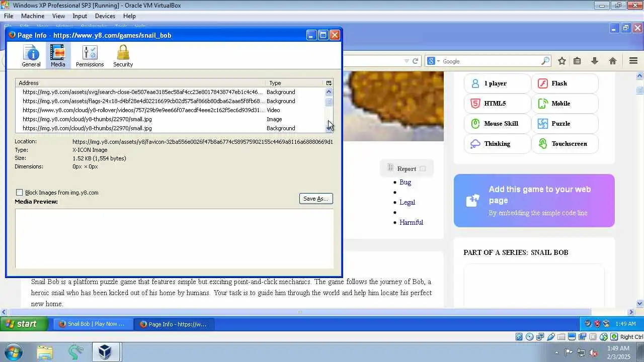
Task: Open the column picker in media list
Action: 329,83
